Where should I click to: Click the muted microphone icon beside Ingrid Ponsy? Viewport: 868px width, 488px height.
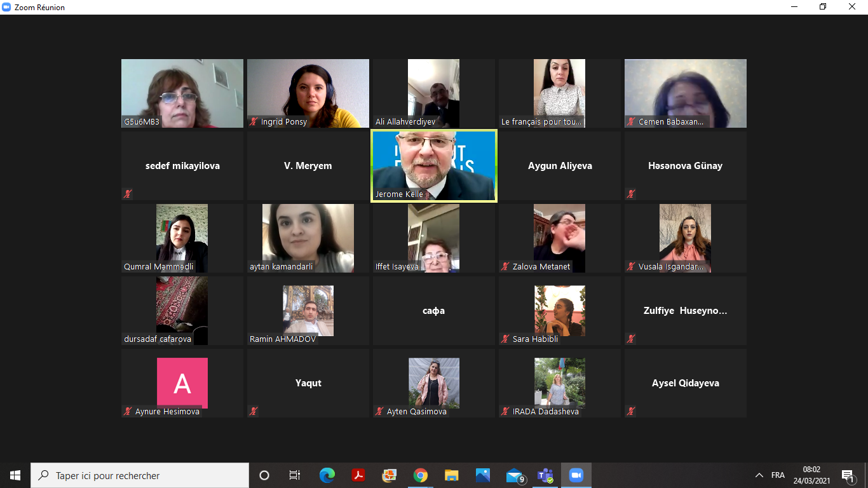point(254,121)
